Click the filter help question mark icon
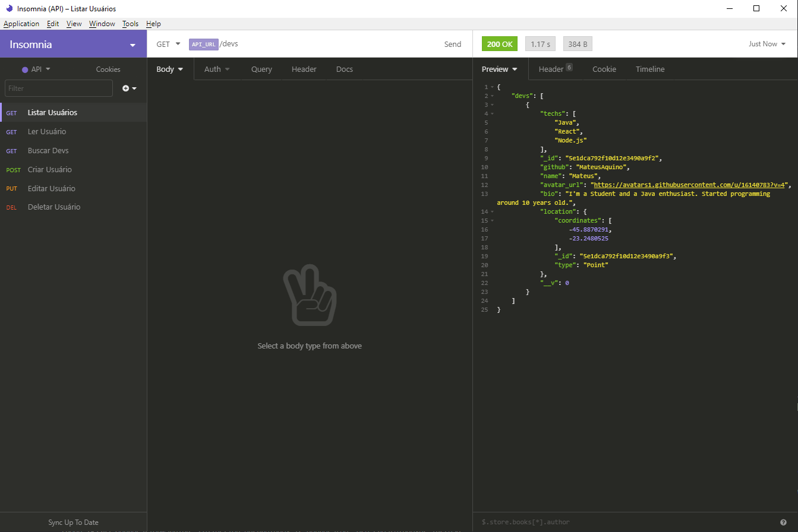This screenshot has width=798, height=532. pos(783,522)
